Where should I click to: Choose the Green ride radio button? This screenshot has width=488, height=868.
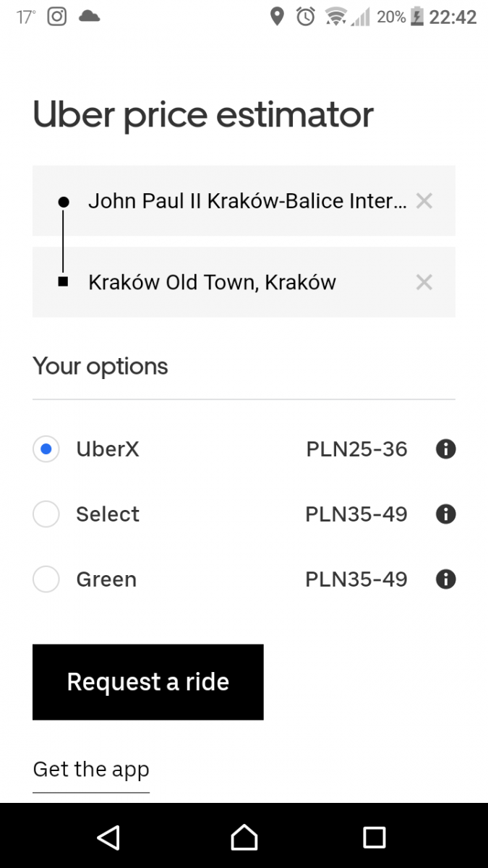[x=46, y=579]
